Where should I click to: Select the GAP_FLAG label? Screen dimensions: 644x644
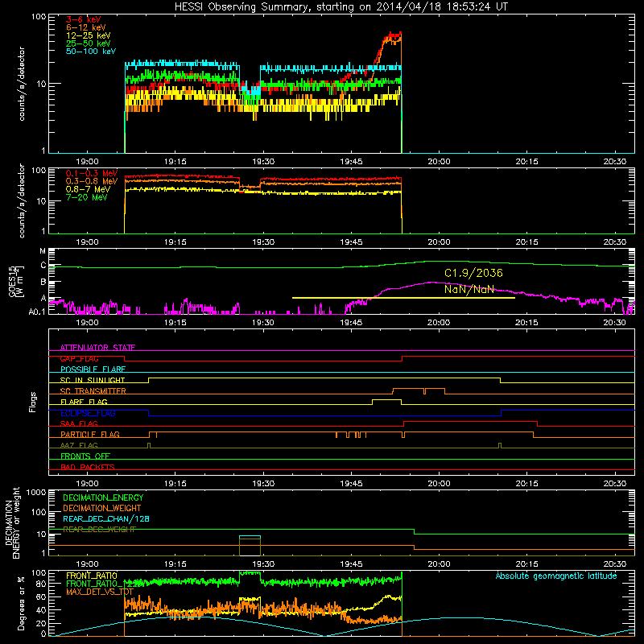(79, 358)
